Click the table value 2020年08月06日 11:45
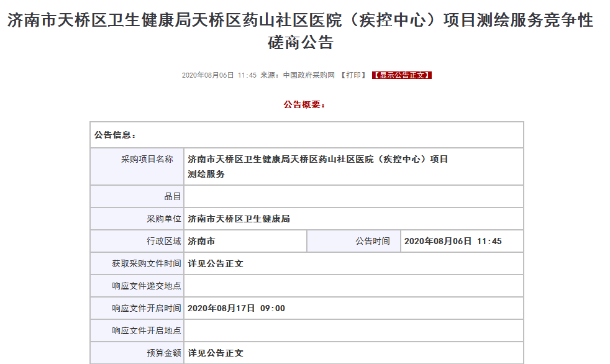This screenshot has height=364, width=610. 453,241
